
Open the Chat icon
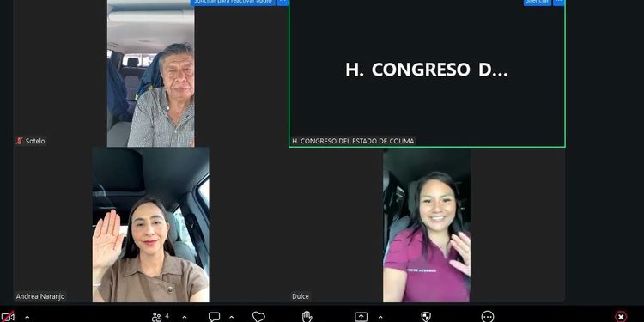214,317
